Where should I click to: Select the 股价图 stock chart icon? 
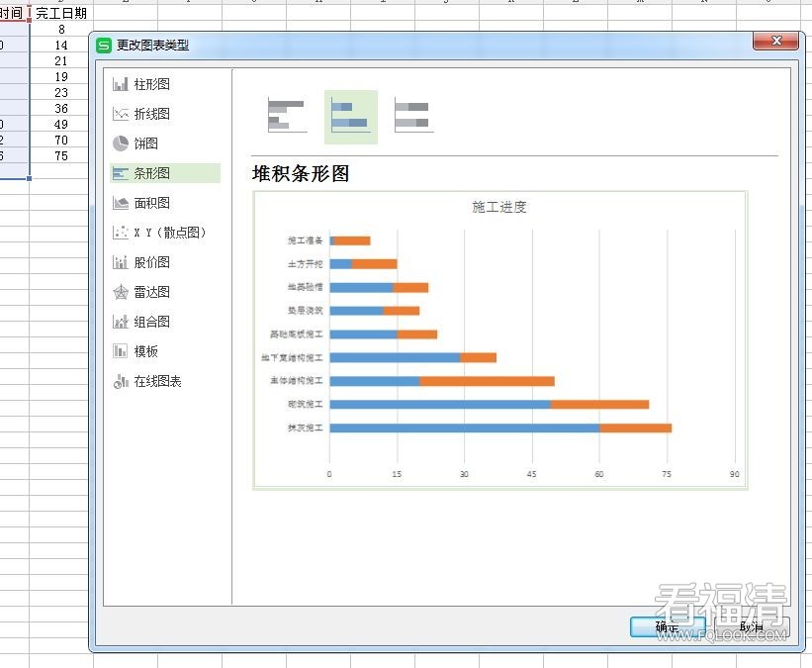click(120, 262)
